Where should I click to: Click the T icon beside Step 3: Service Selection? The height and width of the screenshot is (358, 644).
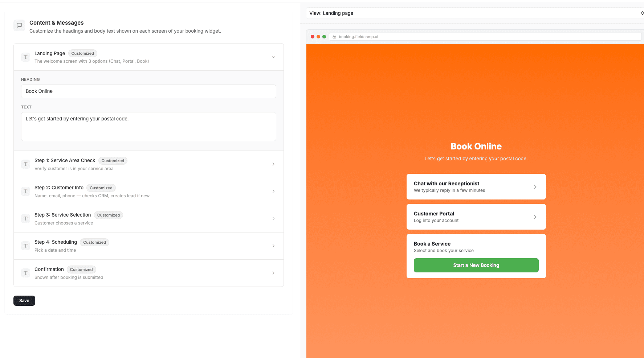[x=25, y=218]
